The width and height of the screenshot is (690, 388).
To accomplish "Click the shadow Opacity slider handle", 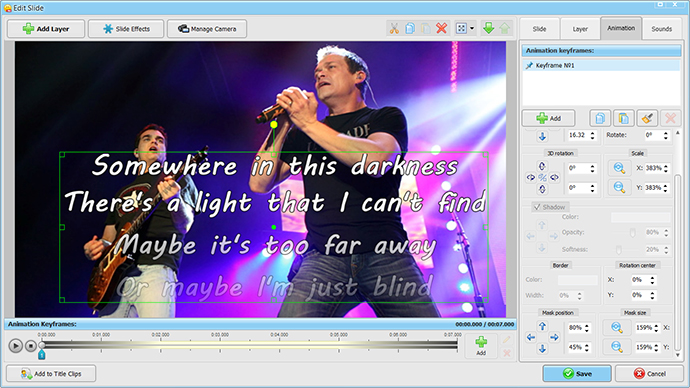I will 632,233.
